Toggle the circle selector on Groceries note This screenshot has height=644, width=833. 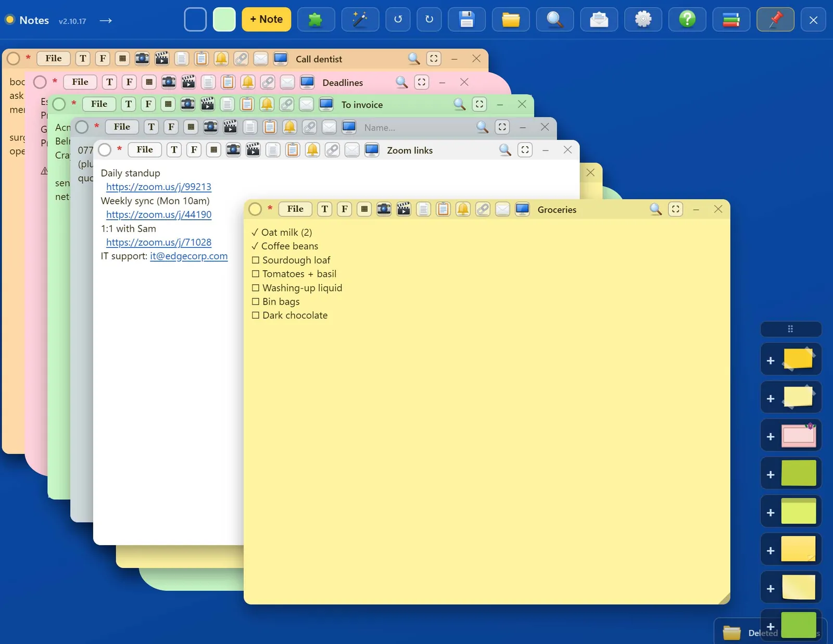click(255, 209)
